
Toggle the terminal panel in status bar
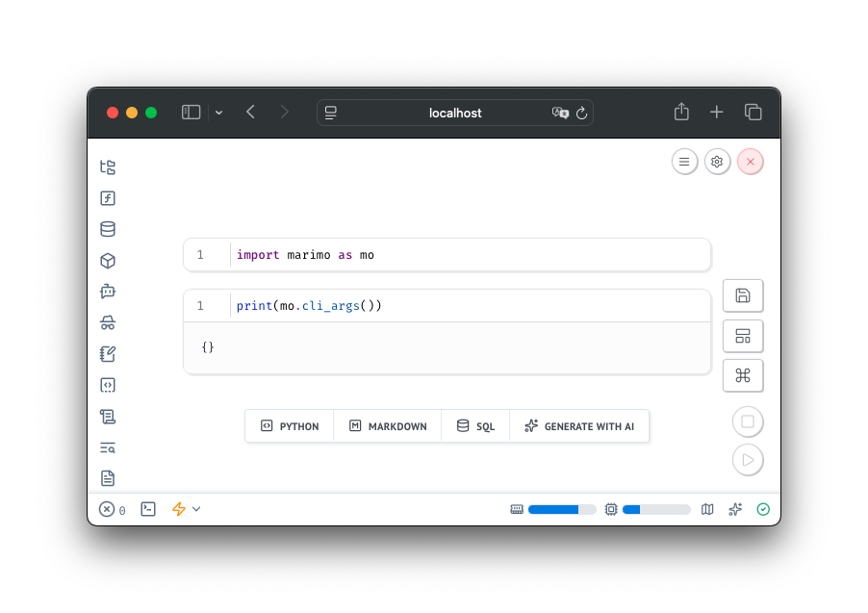point(148,509)
